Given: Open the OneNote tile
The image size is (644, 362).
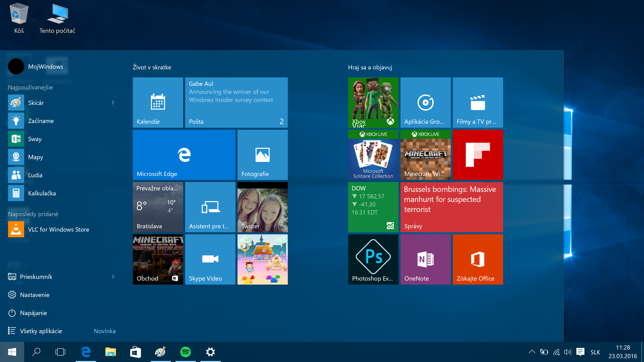Looking at the screenshot, I should point(425,259).
